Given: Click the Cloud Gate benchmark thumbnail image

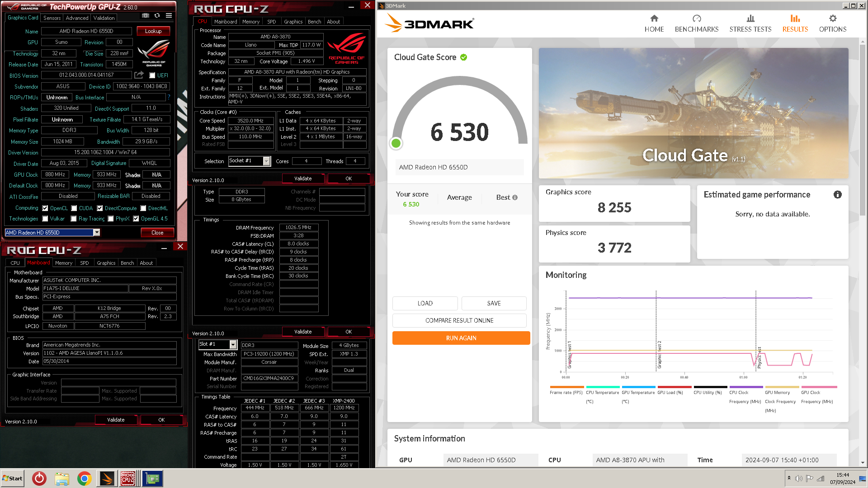Looking at the screenshot, I should 693,113.
